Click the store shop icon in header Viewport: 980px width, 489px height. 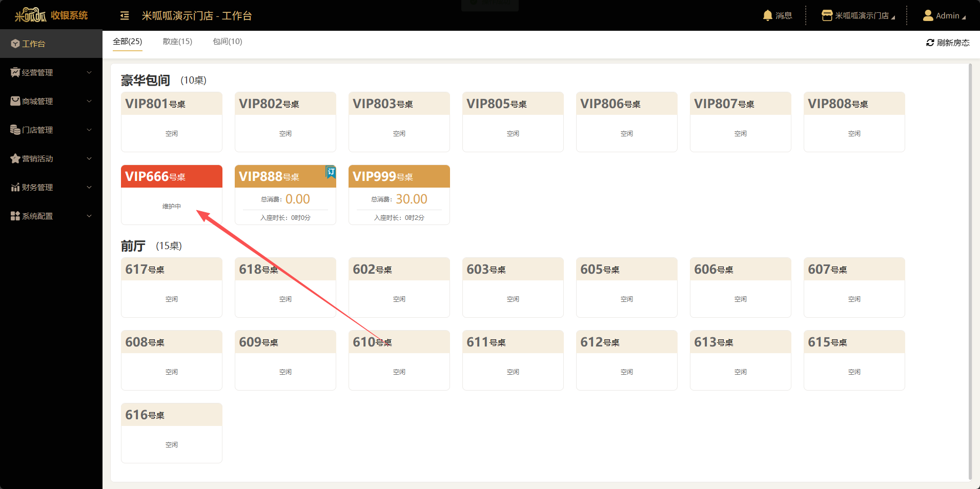(x=827, y=15)
